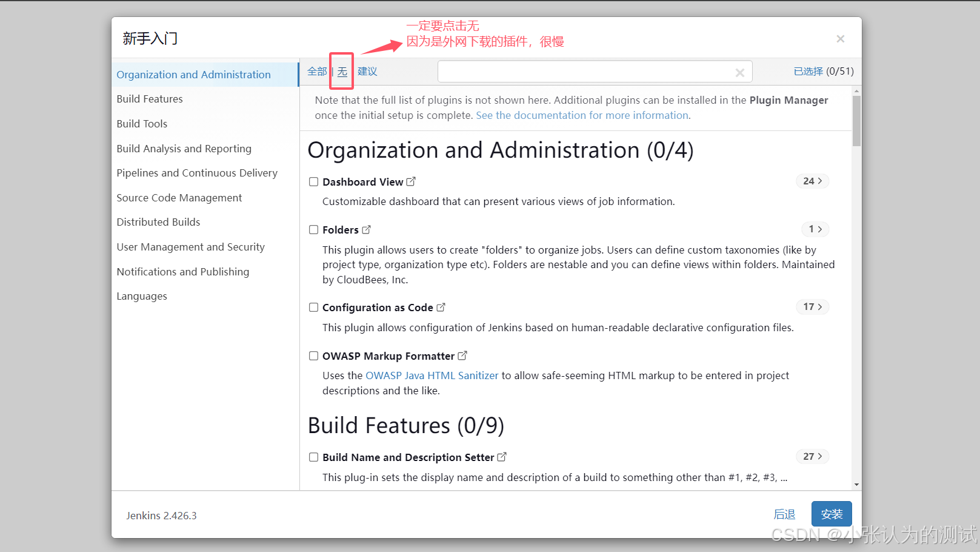
Task: Click the 安装 install button
Action: point(832,514)
